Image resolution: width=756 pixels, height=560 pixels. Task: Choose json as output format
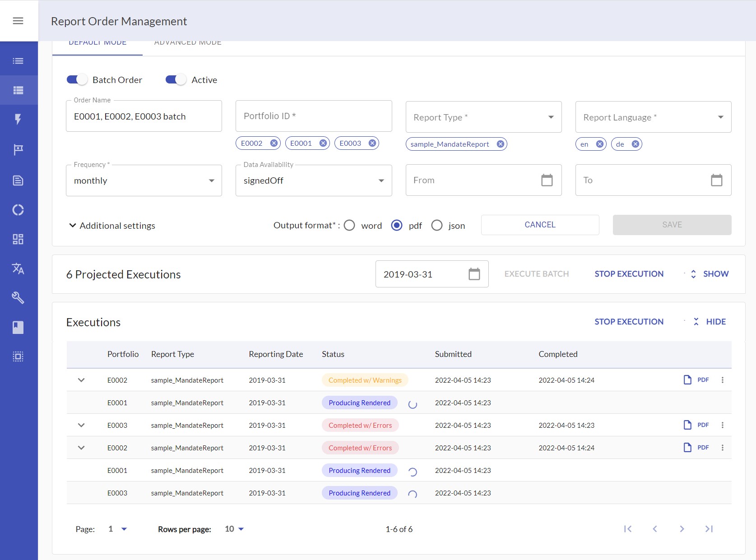tap(436, 225)
